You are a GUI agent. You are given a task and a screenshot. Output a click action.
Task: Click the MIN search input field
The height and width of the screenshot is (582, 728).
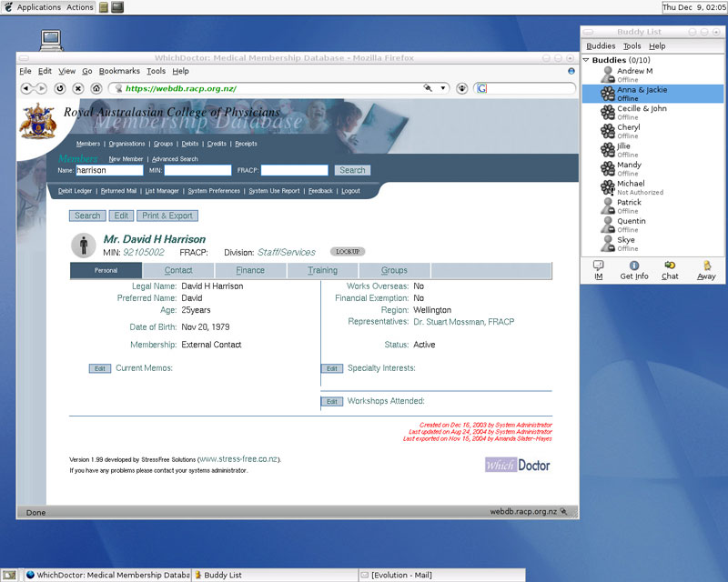197,170
